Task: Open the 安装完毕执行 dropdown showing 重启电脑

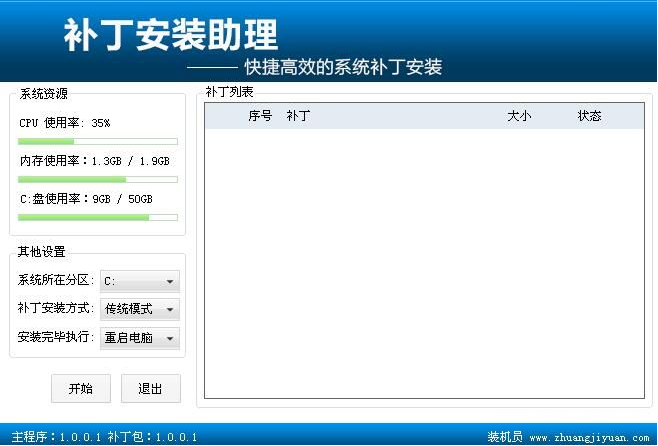Action: coord(140,338)
